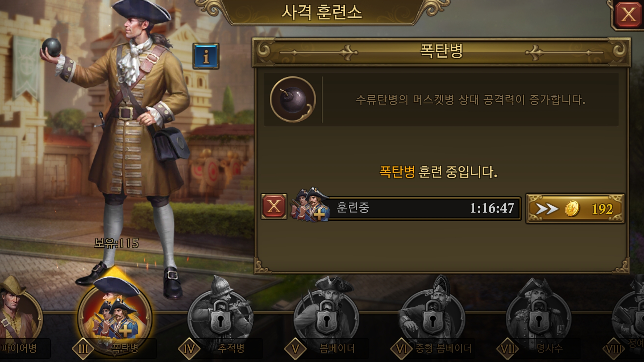This screenshot has width=644, height=362.
Task: Click the 폭탄병 panel title header
Action: click(441, 51)
